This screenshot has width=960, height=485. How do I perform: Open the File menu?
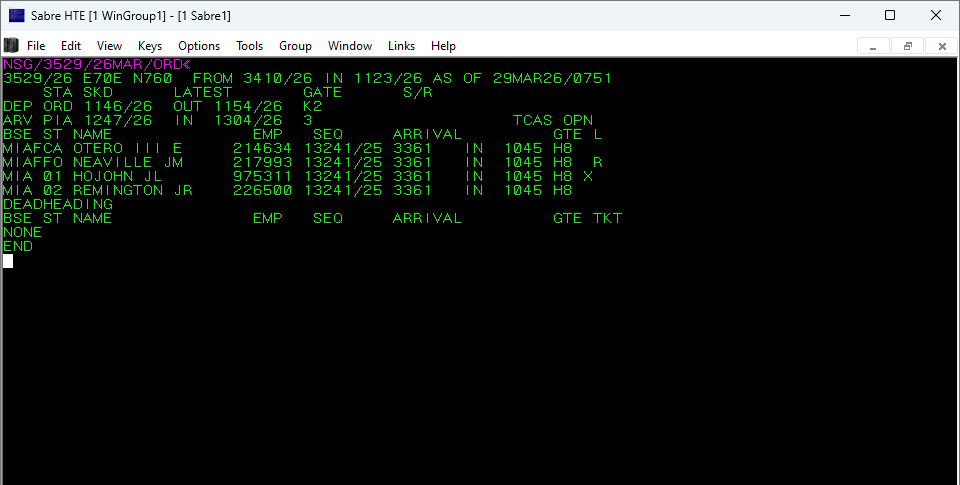[x=36, y=46]
